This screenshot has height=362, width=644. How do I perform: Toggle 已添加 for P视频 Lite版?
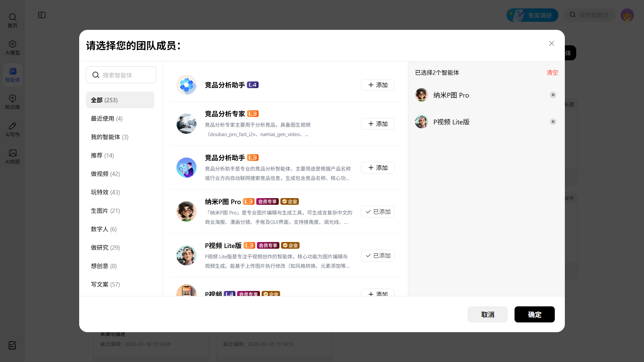377,256
